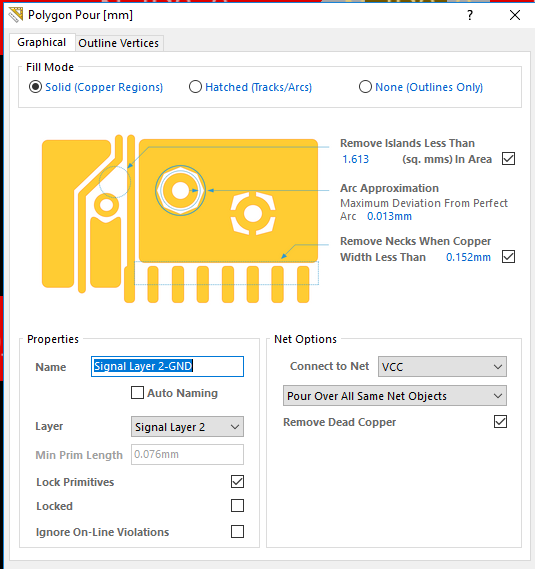Enable Ignore On-Line Violations checkbox
The width and height of the screenshot is (535, 569).
[237, 532]
